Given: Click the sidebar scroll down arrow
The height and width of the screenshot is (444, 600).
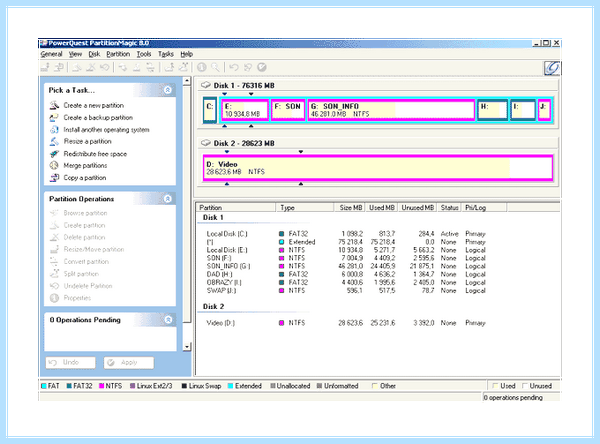Looking at the screenshot, I should (x=187, y=347).
